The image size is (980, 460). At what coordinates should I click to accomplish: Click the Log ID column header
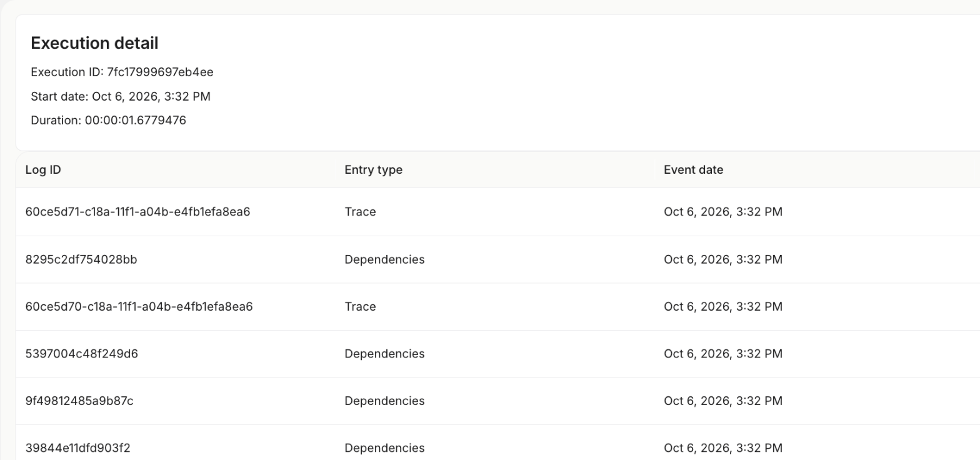[43, 169]
